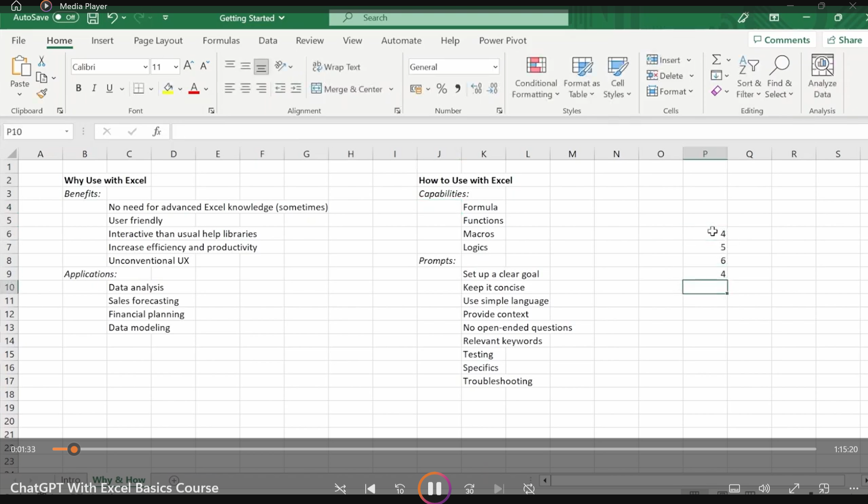Toggle Bold formatting
The width and height of the screenshot is (868, 504).
pos(78,89)
